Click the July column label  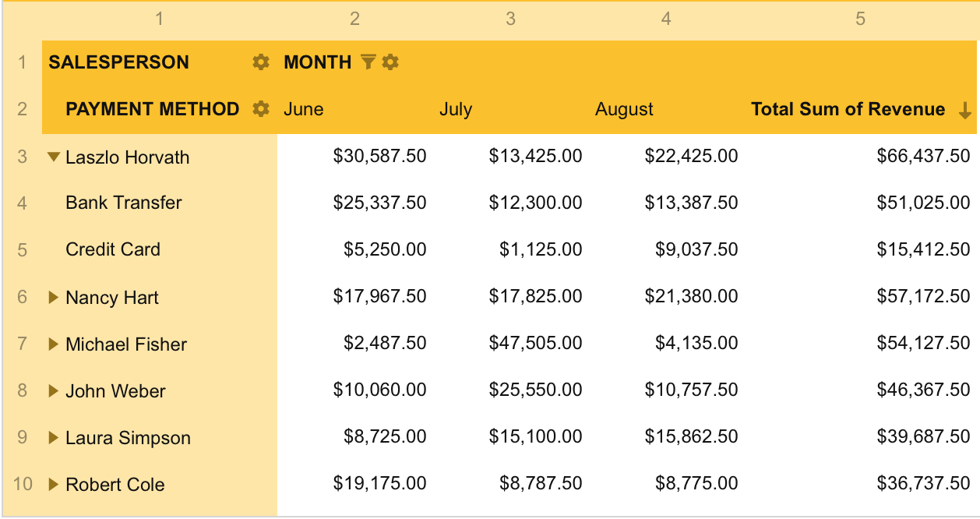pyautogui.click(x=457, y=109)
